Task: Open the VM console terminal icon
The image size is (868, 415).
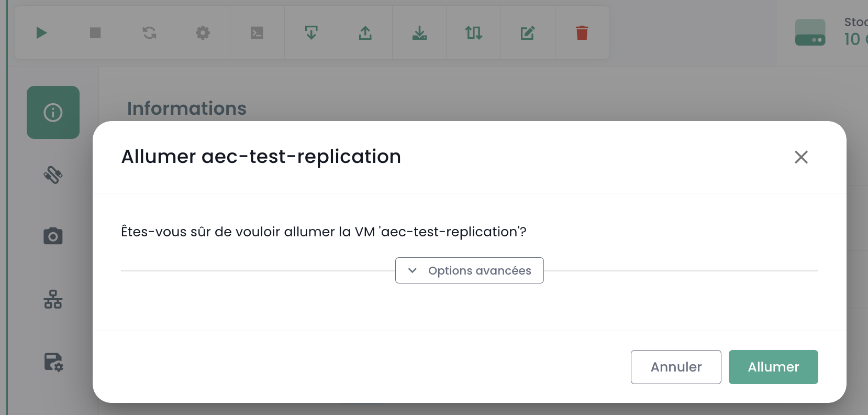Action: click(257, 33)
